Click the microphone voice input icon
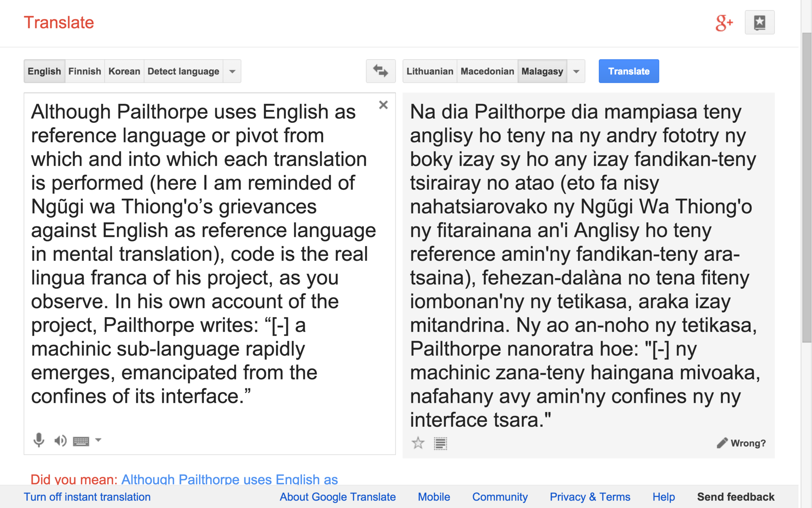Viewport: 812px width, 508px height. pos(38,440)
